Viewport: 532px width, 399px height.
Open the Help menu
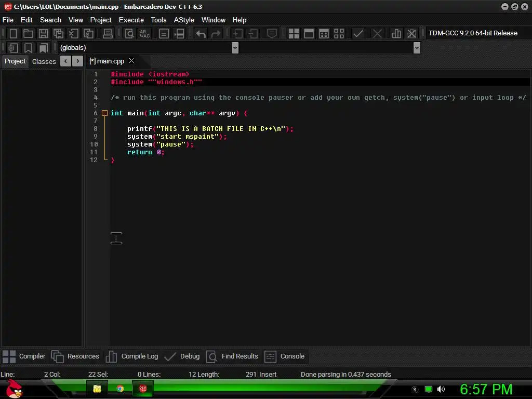pyautogui.click(x=239, y=20)
